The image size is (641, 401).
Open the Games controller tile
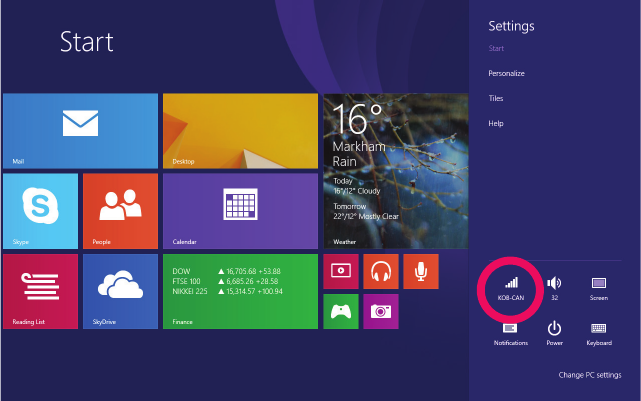click(x=341, y=311)
